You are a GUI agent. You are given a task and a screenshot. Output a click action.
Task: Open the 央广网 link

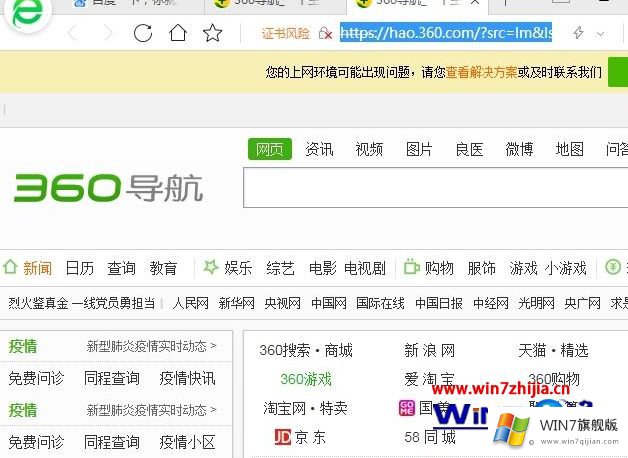(582, 303)
